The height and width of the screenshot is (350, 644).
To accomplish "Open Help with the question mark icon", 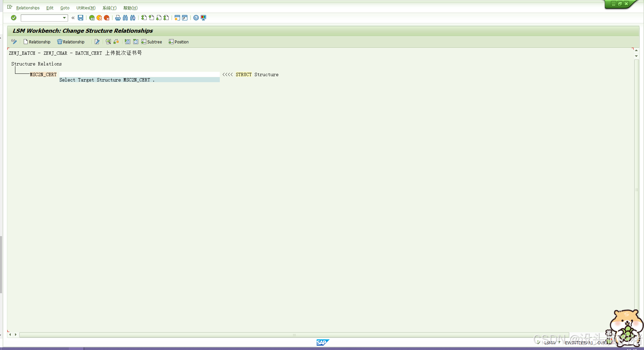I will pyautogui.click(x=196, y=18).
